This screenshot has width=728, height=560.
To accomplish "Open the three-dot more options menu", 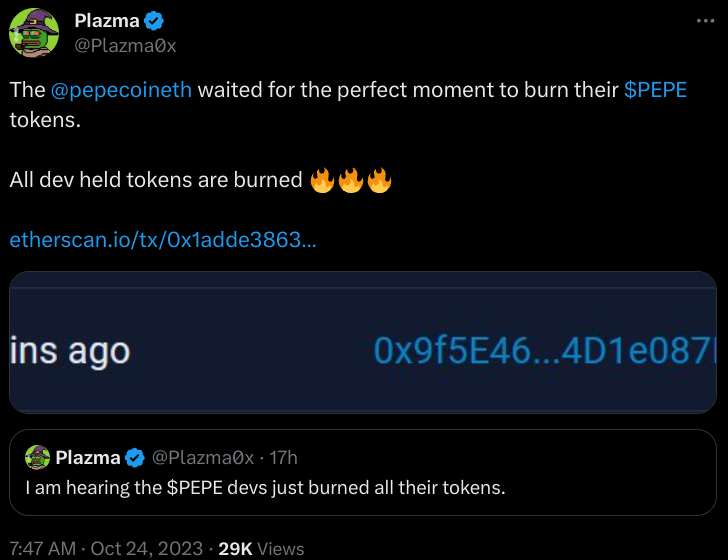I will [x=704, y=20].
